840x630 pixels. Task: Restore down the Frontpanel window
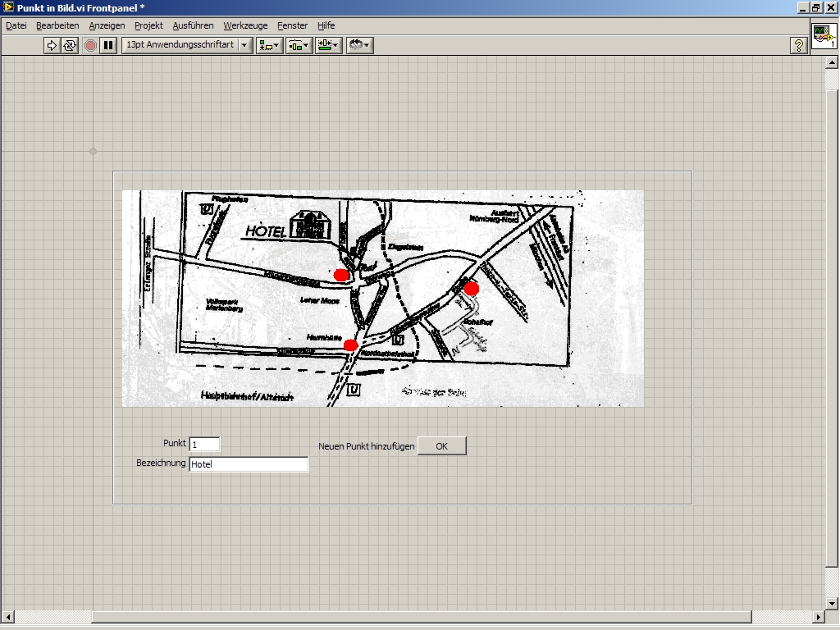816,7
